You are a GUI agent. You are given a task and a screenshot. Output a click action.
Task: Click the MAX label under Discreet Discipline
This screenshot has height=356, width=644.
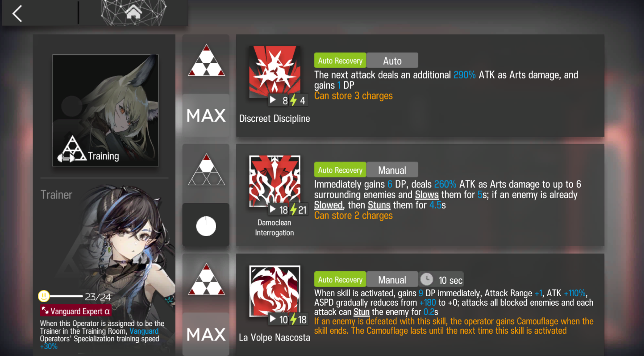[206, 115]
